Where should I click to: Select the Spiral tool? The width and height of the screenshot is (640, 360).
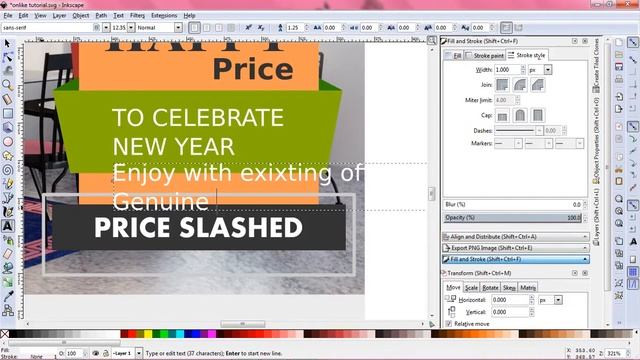click(x=7, y=170)
